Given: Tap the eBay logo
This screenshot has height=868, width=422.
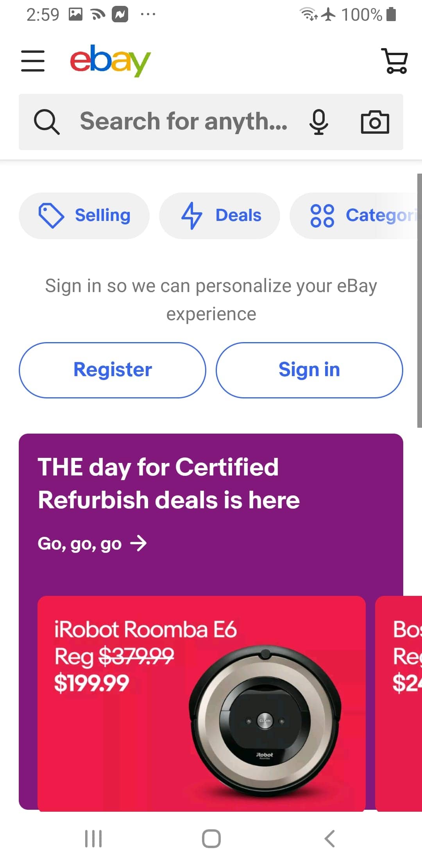Looking at the screenshot, I should click(x=110, y=61).
